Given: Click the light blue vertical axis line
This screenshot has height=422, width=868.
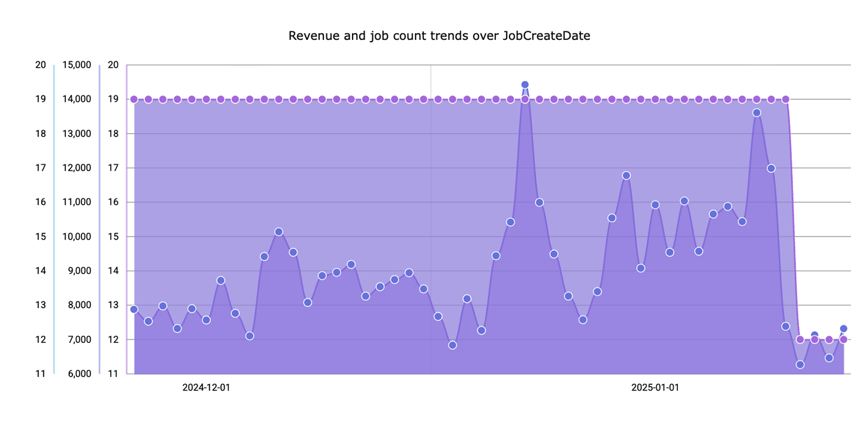Looking at the screenshot, I should click(x=55, y=220).
